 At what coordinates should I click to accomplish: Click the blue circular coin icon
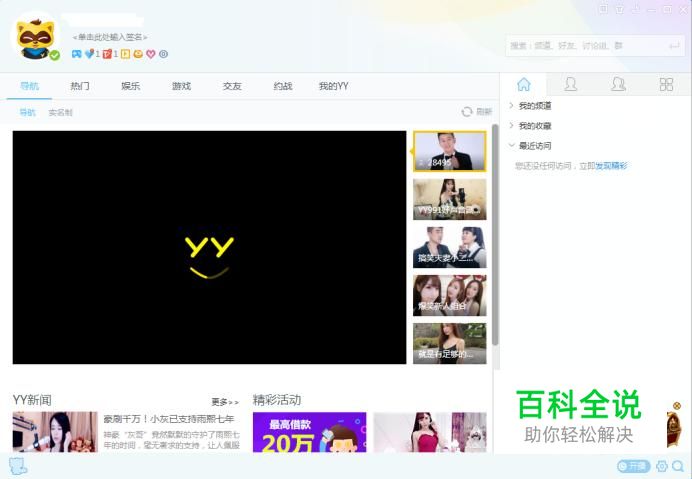(163, 54)
